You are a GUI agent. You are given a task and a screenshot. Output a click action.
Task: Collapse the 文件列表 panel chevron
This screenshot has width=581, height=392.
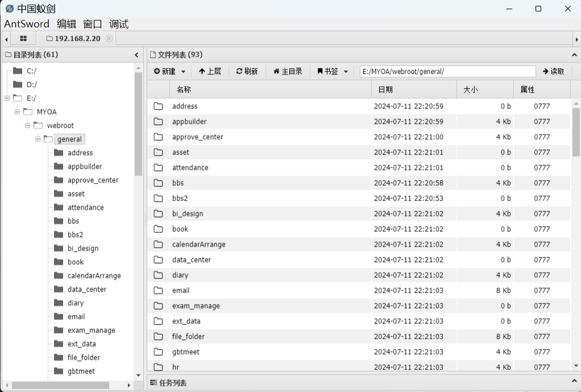(574, 55)
